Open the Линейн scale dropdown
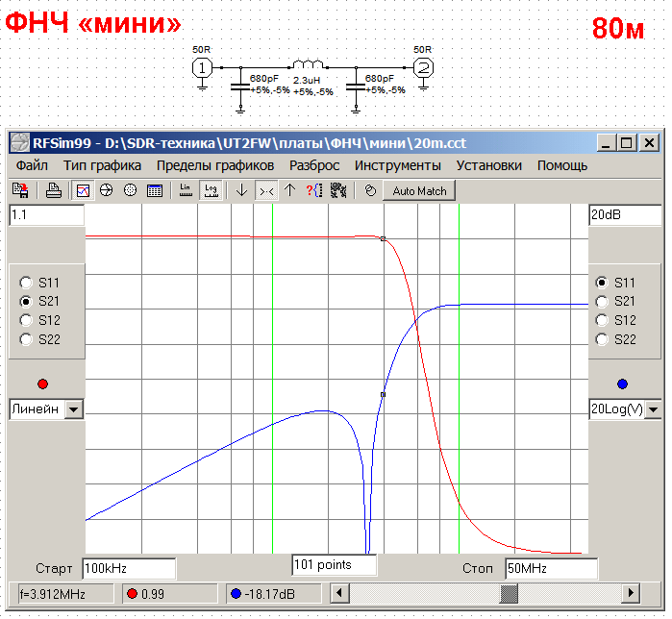Screen dimensions: 672x619 (x=74, y=409)
